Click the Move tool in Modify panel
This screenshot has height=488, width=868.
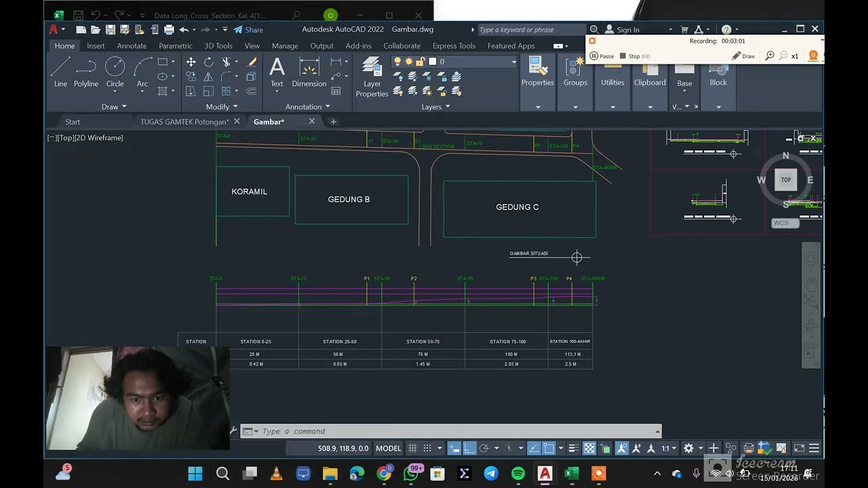point(191,62)
